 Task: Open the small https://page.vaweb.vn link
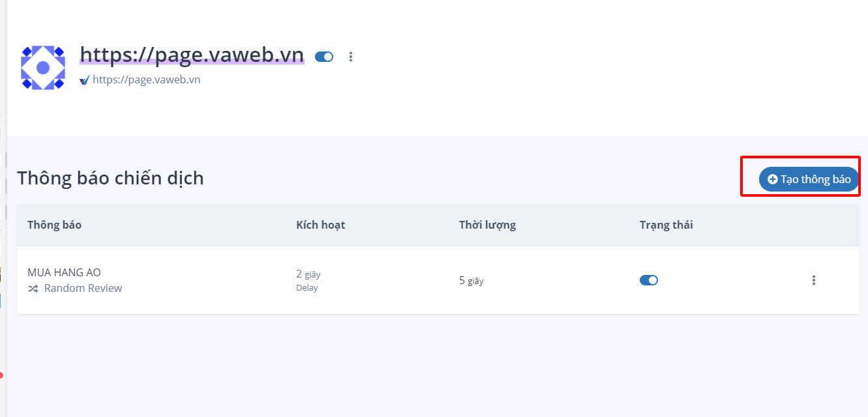point(146,80)
